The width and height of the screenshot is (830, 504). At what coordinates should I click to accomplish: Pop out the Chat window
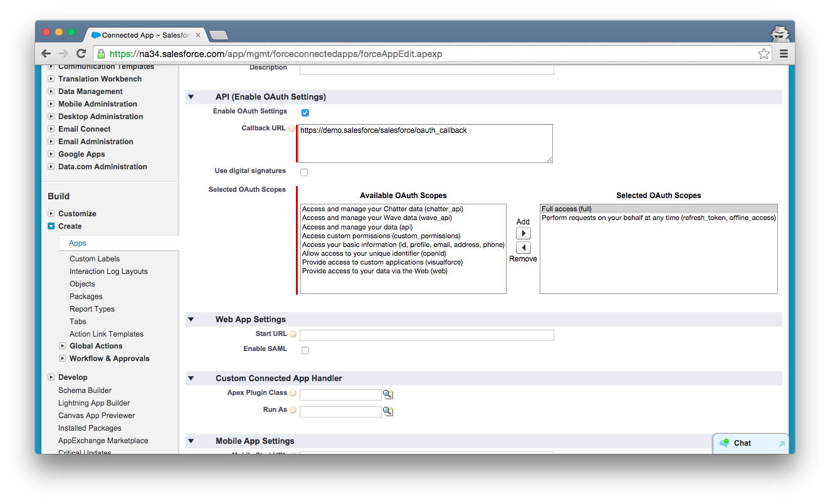(781, 444)
